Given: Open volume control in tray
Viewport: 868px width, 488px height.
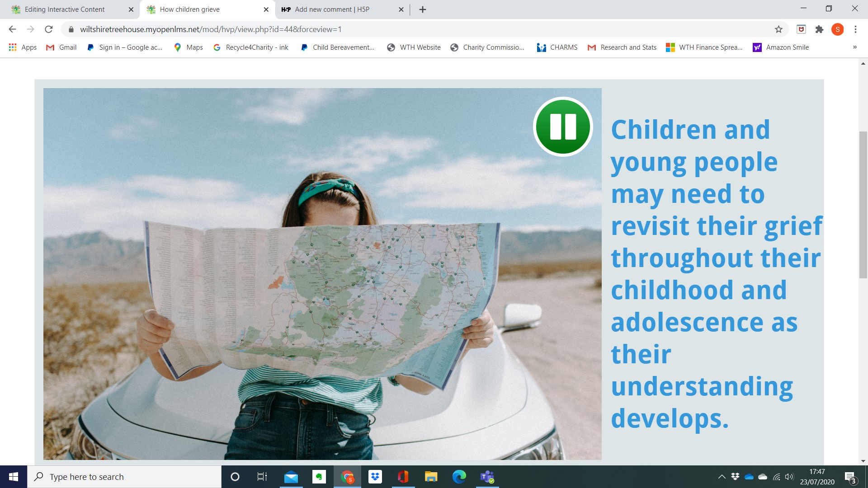Looking at the screenshot, I should pos(789,477).
